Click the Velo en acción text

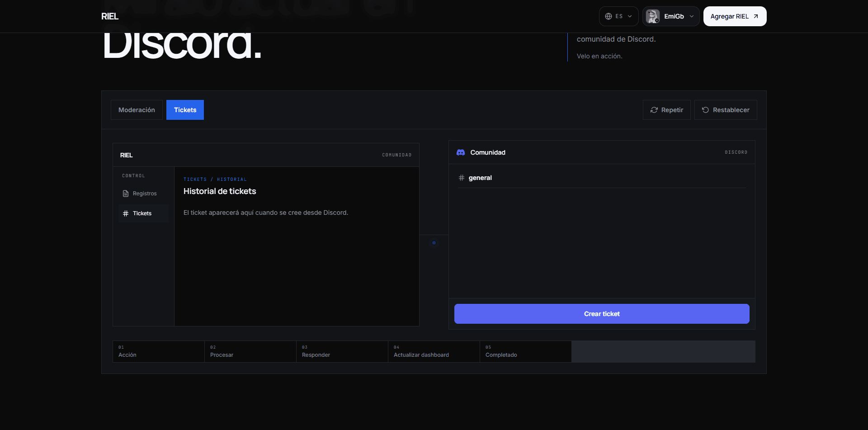(599, 56)
